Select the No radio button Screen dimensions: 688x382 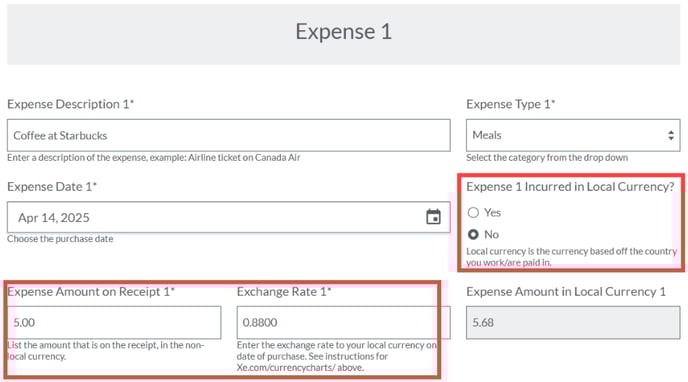(473, 235)
